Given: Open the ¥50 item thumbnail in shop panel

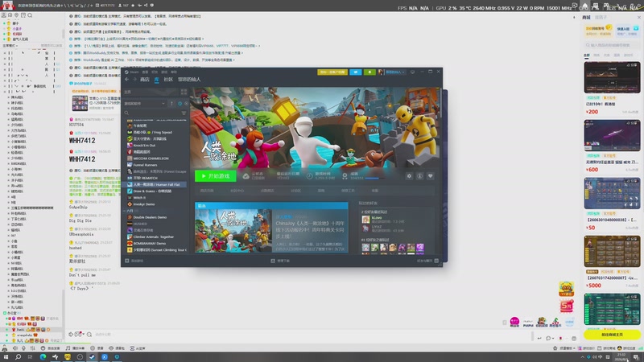Looking at the screenshot, I should [612, 193].
